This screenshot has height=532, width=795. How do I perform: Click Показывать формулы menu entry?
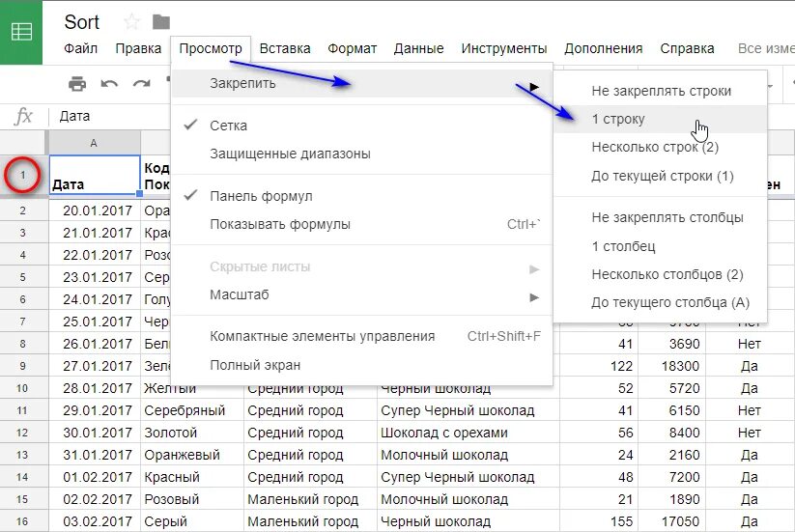click(362, 224)
